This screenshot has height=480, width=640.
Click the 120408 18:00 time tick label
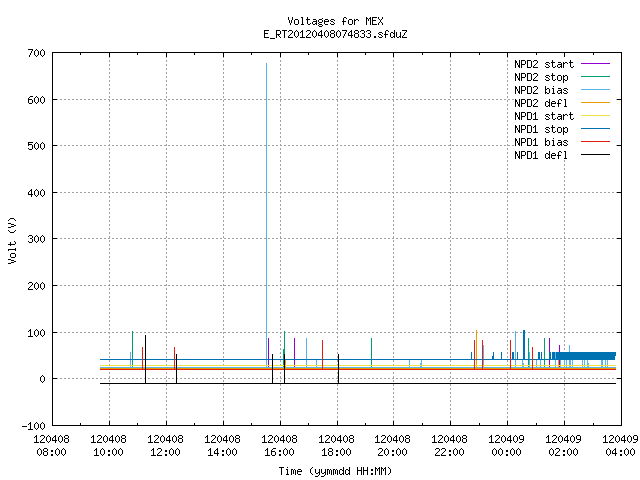pyautogui.click(x=336, y=446)
